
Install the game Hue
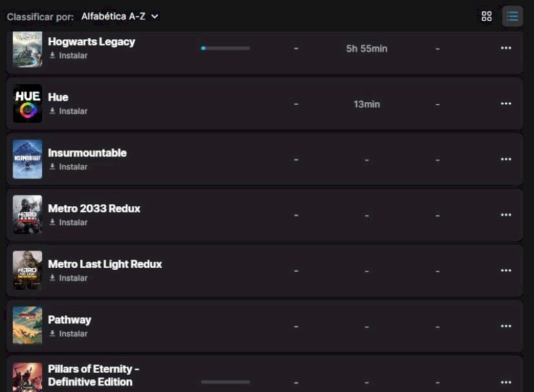pyautogui.click(x=69, y=111)
